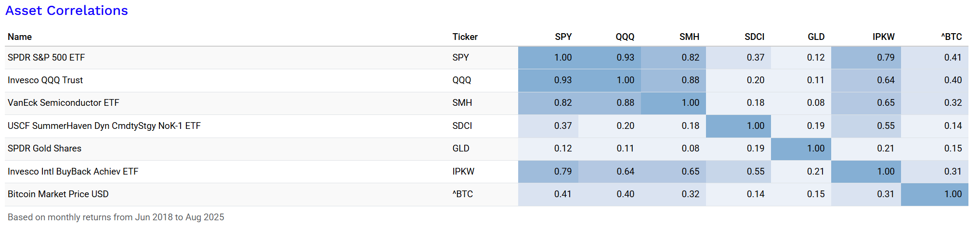Click the Asset Correlations heading
Screen dimensions: 980x227
[66, 11]
